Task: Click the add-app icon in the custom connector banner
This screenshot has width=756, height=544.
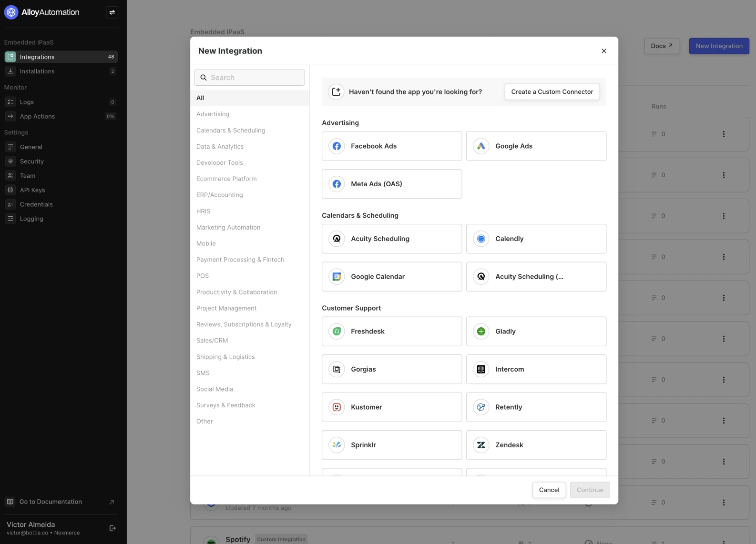Action: 336,92
